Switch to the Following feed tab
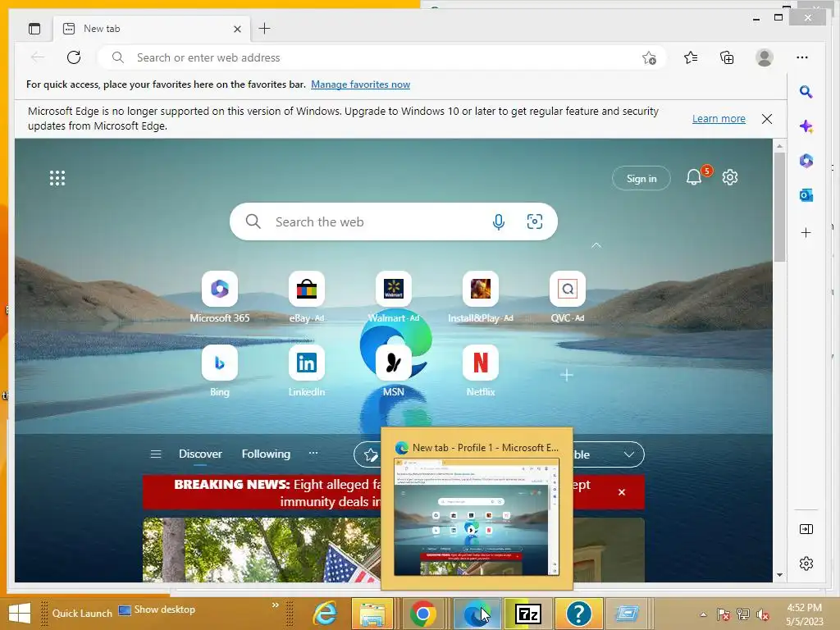Viewport: 840px width, 630px height. click(266, 454)
